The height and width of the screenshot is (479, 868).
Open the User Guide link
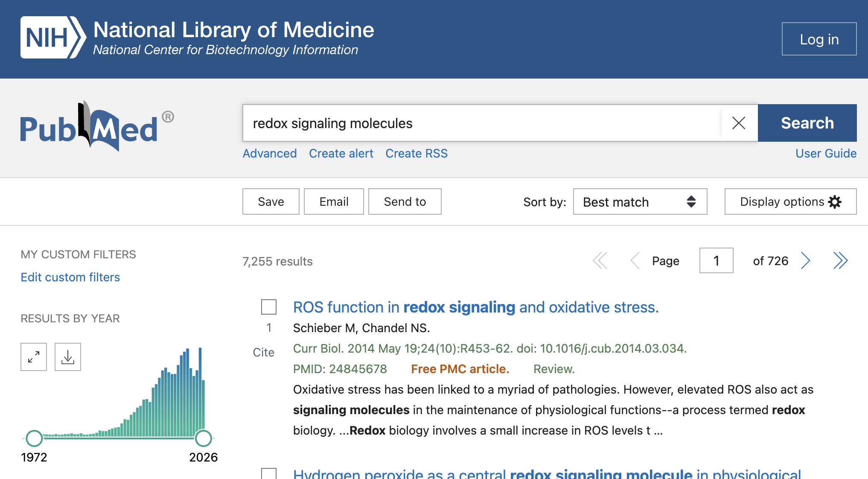tap(826, 153)
